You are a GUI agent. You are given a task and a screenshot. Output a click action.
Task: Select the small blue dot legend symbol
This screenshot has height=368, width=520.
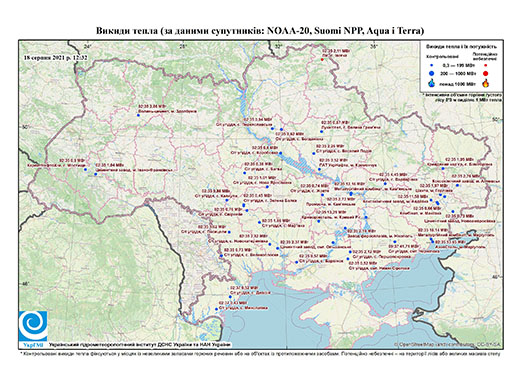(x=431, y=65)
